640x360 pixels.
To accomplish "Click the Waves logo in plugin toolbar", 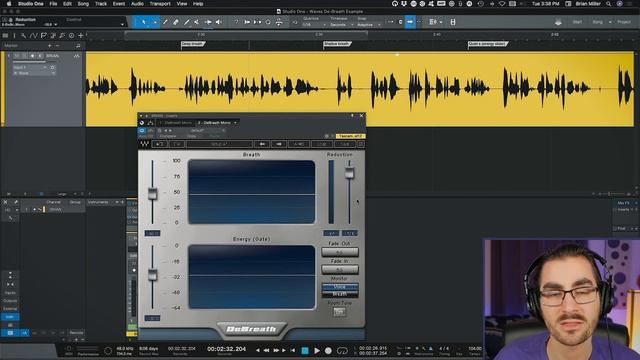I will point(144,144).
